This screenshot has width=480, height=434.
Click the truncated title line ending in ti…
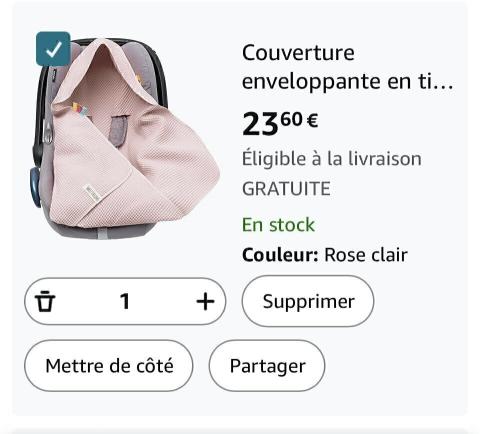pyautogui.click(x=347, y=81)
